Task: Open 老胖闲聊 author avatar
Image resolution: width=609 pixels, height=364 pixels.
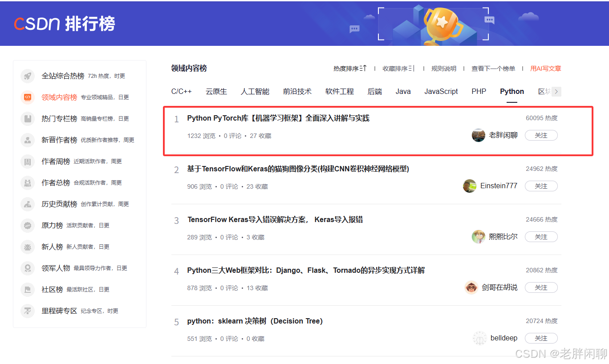Action: (479, 135)
